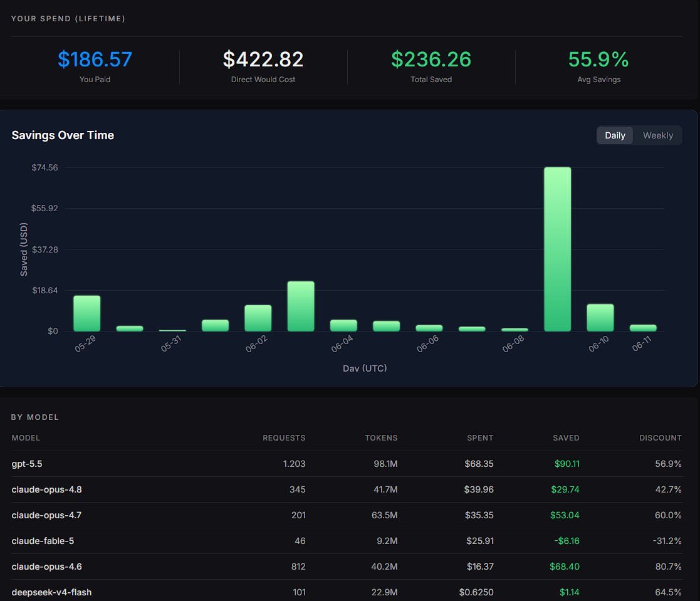Select the claude-fable-5 model name
Screen dimensions: 700x601
pyautogui.click(x=43, y=541)
